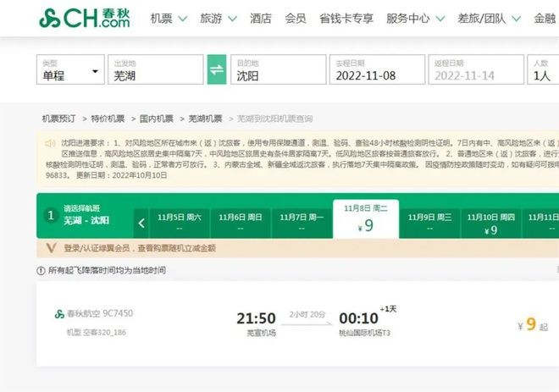The width and height of the screenshot is (559, 392).
Task: Go to the 酒店 page
Action: point(261,18)
